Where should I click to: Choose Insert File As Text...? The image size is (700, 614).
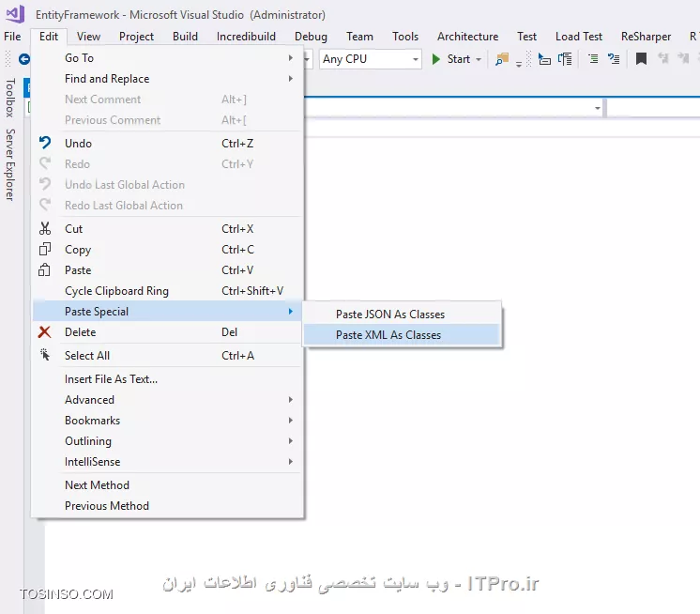click(x=167, y=379)
